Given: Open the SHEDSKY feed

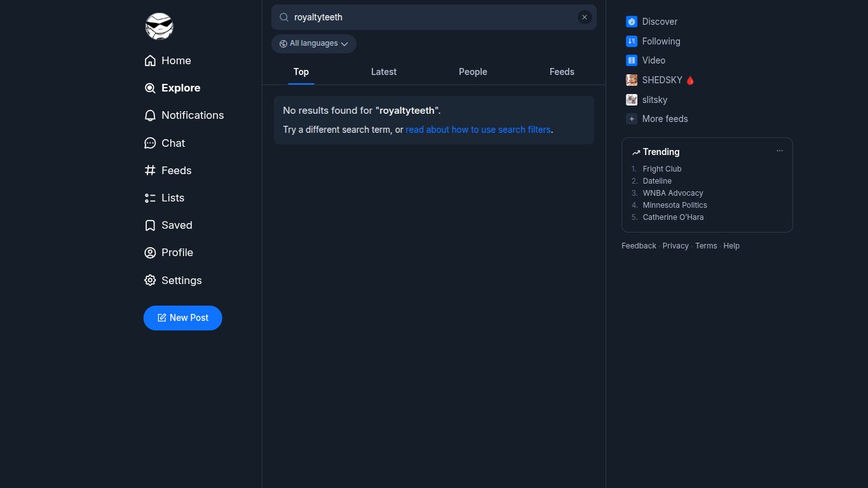Looking at the screenshot, I should tap(661, 80).
